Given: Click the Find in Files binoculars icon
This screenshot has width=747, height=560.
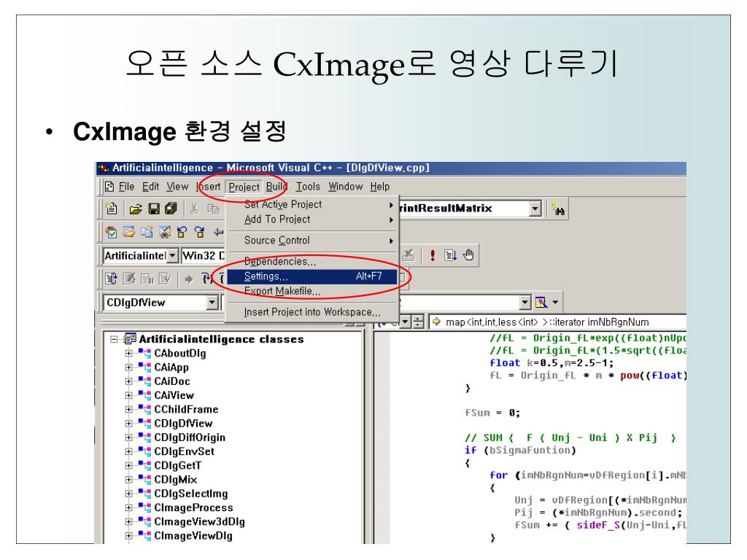Looking at the screenshot, I should pyautogui.click(x=558, y=209).
